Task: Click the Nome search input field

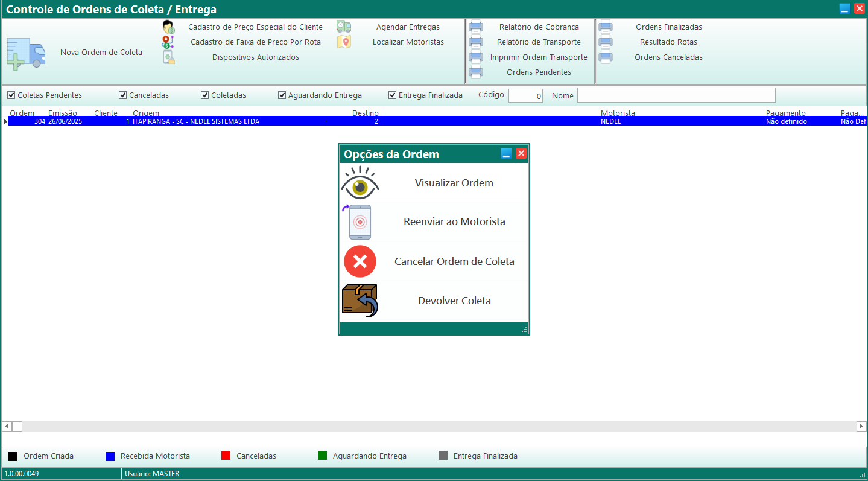Action: point(676,95)
